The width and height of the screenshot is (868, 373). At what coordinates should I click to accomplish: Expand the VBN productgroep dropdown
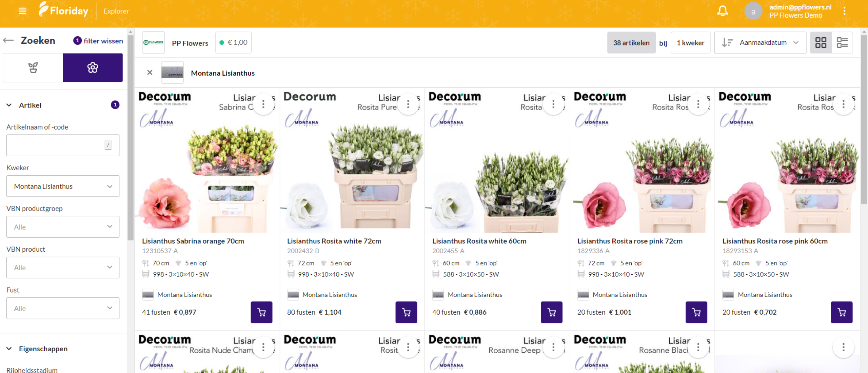[63, 227]
